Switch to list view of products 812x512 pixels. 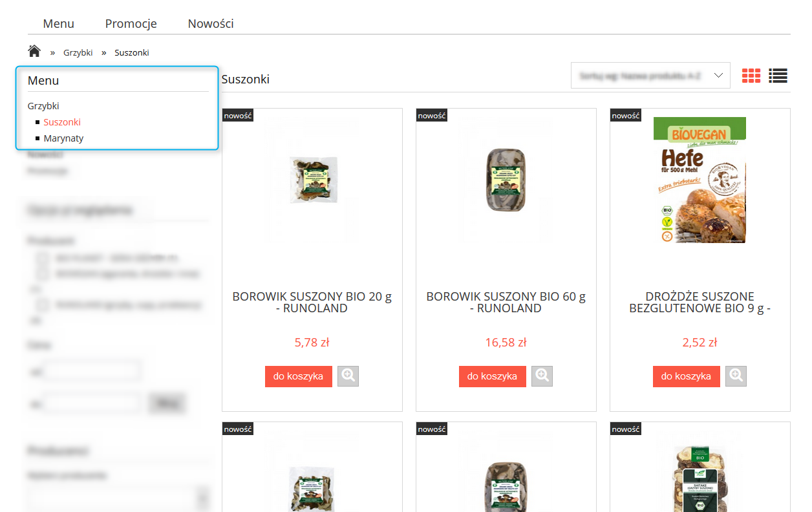pyautogui.click(x=778, y=76)
